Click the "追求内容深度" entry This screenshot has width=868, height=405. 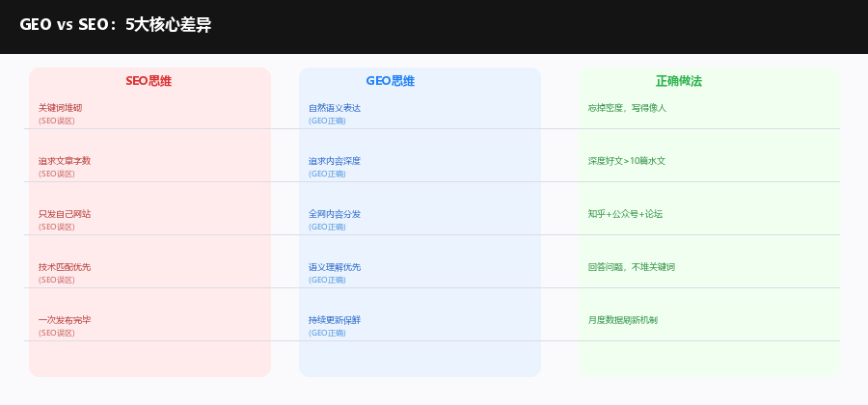(x=335, y=161)
